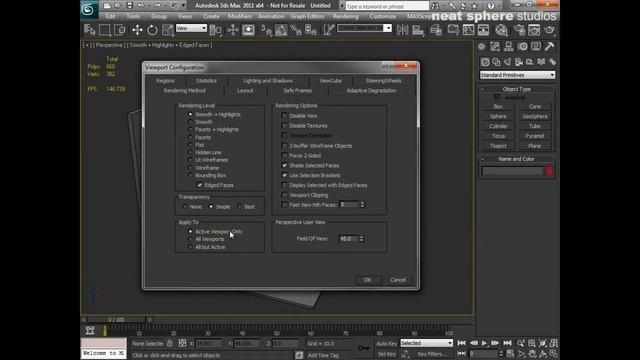
Task: Select the Lights category icon
Action: [507, 62]
